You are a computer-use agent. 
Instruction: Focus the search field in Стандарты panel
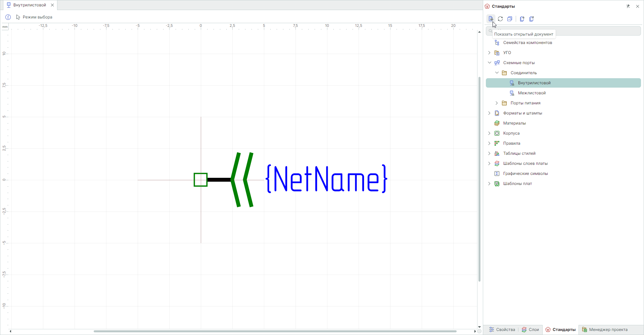(x=563, y=31)
